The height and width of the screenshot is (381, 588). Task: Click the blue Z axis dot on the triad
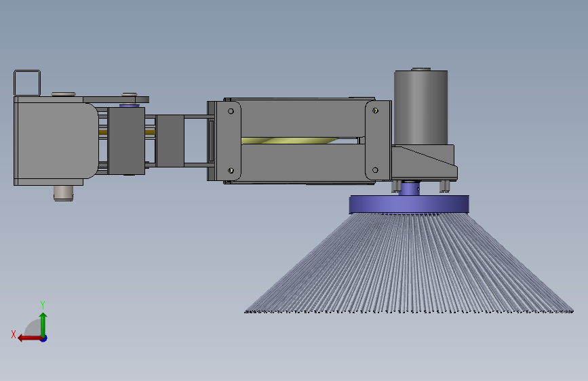point(44,338)
